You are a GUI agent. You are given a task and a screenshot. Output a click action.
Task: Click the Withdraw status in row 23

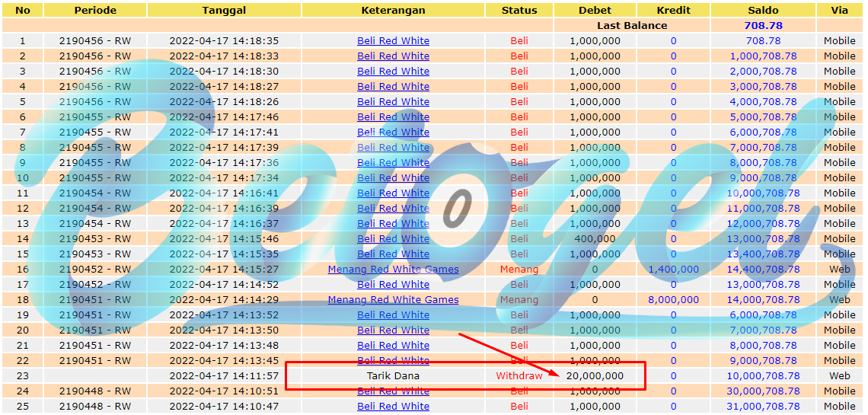click(x=519, y=375)
